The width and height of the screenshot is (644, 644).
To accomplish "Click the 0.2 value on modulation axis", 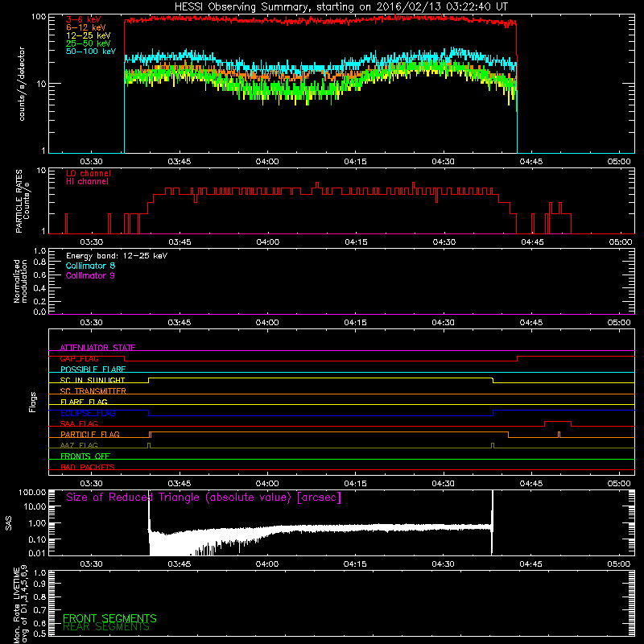I will [39, 301].
